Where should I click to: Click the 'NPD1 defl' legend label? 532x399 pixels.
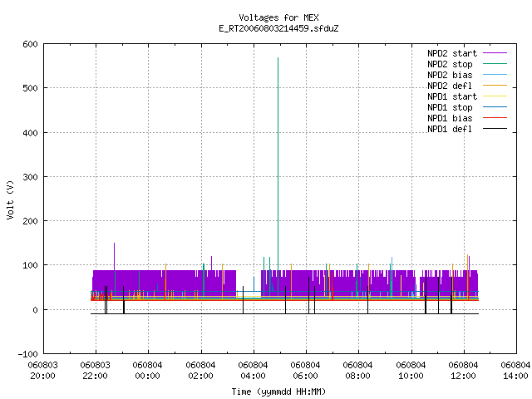click(450, 129)
